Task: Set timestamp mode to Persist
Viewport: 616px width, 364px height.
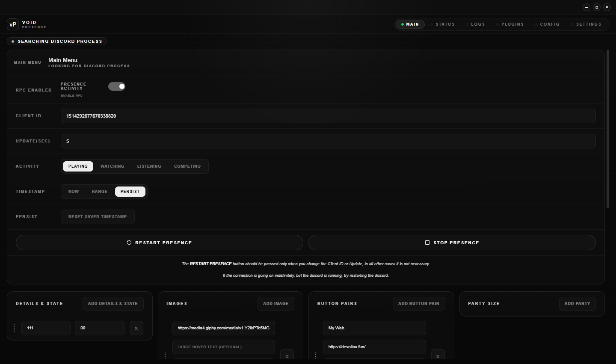Action: (130, 192)
